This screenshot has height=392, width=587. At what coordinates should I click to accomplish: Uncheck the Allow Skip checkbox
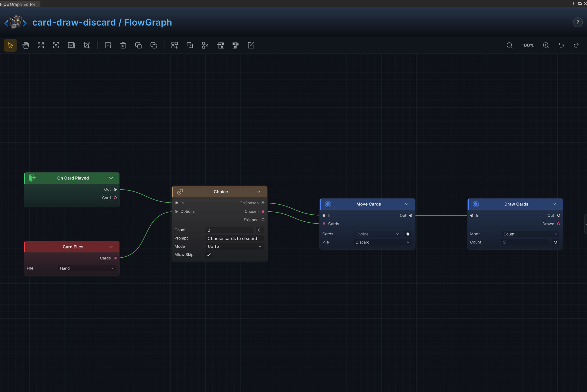[209, 255]
